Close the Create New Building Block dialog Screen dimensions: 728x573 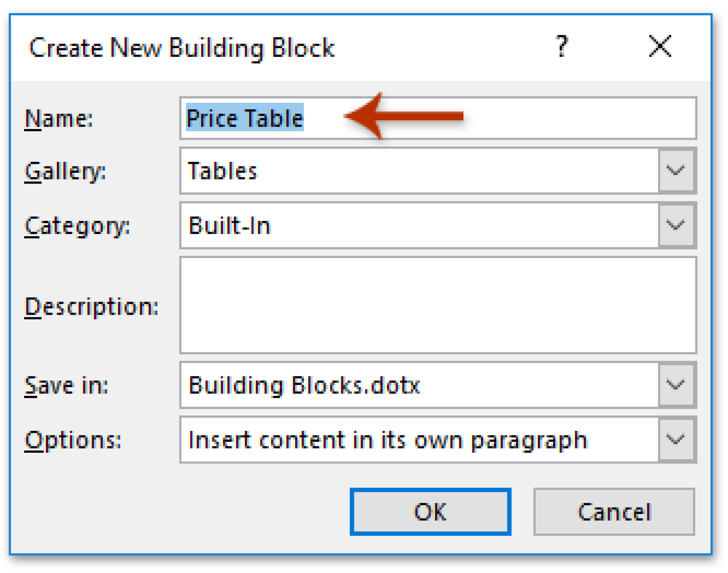click(x=660, y=46)
